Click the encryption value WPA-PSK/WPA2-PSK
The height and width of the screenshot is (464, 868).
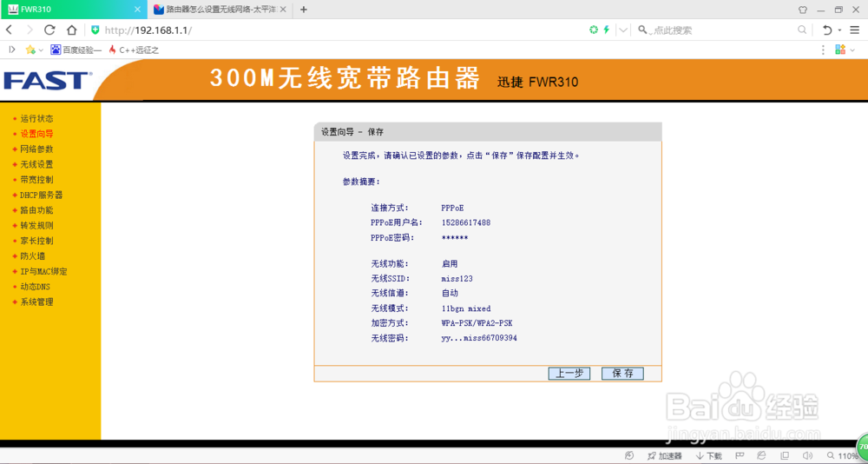[477, 322]
